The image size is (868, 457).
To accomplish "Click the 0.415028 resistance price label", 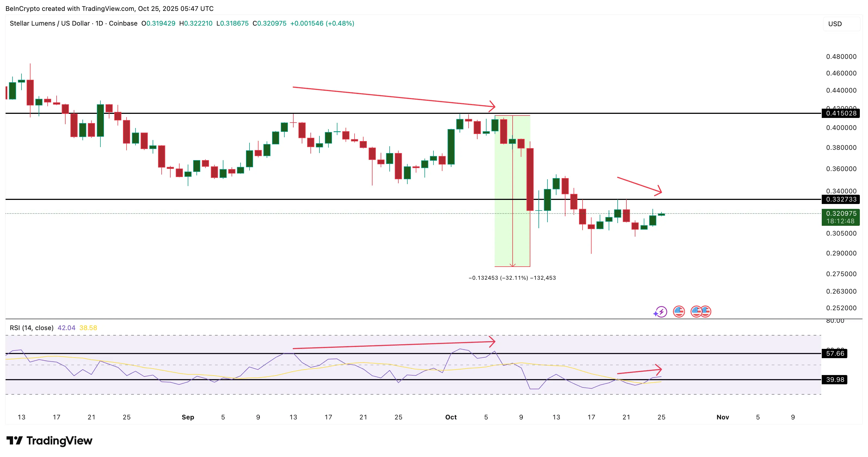I will point(840,113).
